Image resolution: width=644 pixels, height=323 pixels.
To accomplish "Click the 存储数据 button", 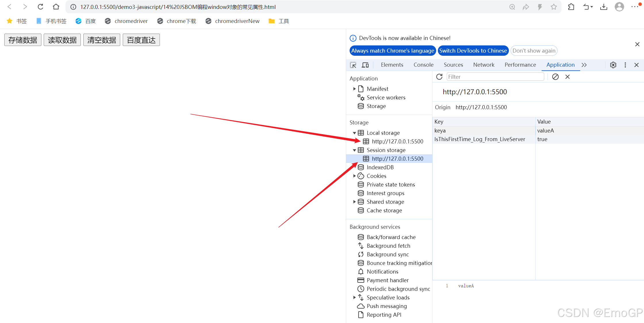I will click(23, 40).
